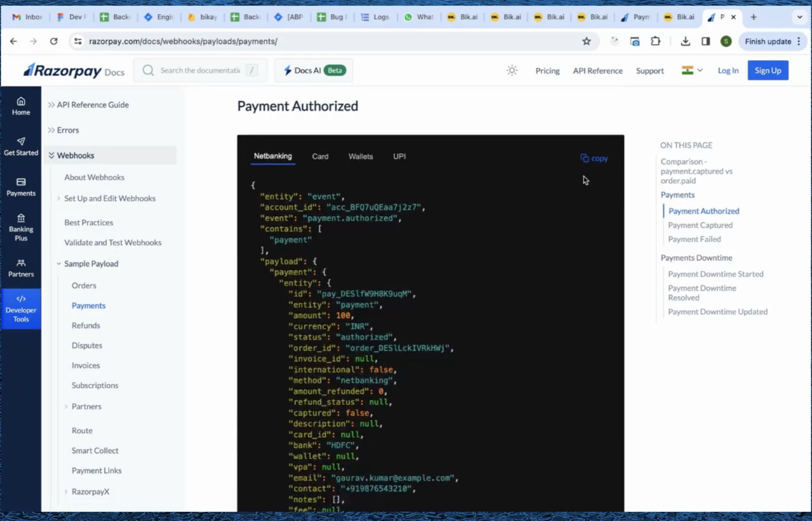812x521 pixels.
Task: Open Banking Plus sidebar icon
Action: click(21, 228)
